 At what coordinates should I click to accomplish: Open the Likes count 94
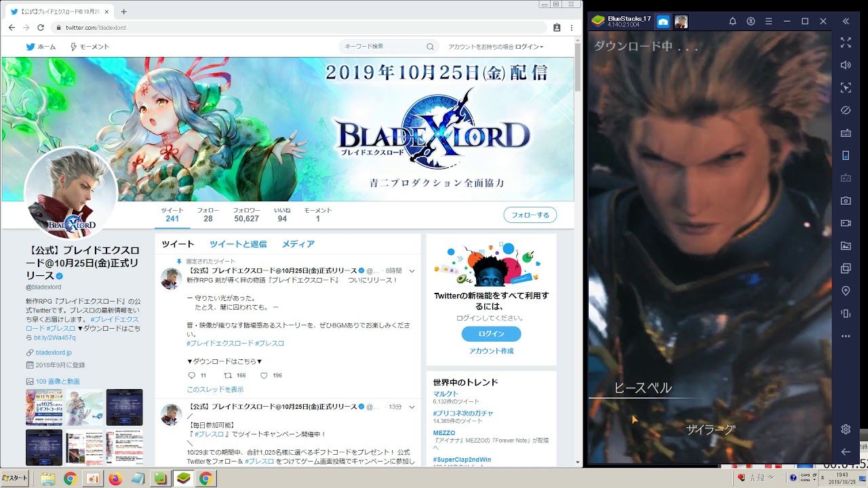click(282, 215)
